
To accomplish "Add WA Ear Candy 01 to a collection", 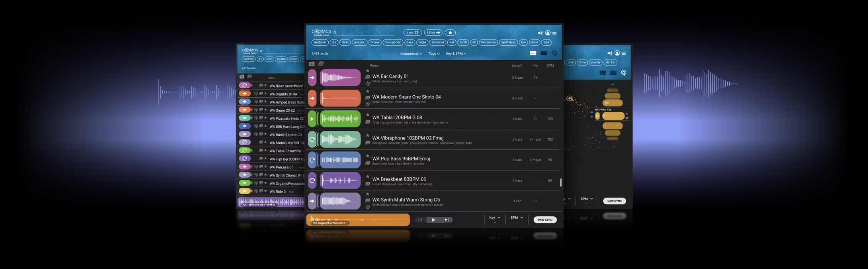I will (368, 77).
